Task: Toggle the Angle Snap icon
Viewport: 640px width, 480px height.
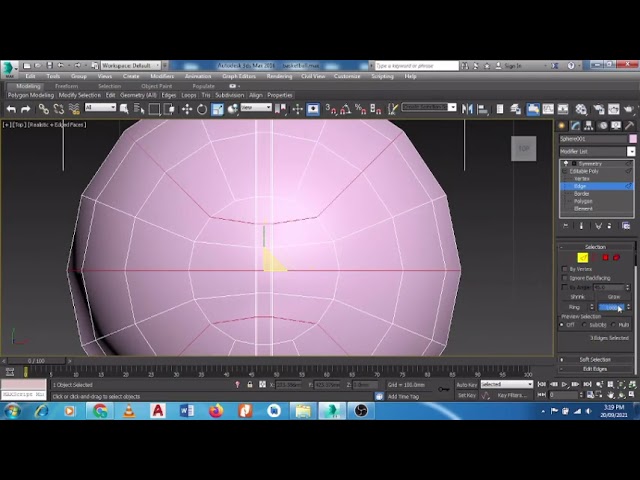Action: 345,109
